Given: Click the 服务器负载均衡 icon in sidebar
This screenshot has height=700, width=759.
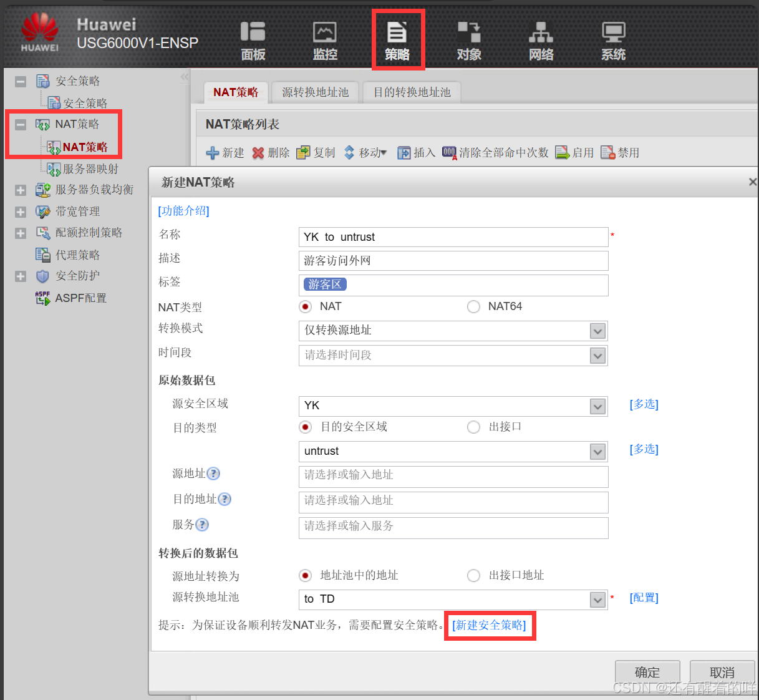Looking at the screenshot, I should 43,190.
